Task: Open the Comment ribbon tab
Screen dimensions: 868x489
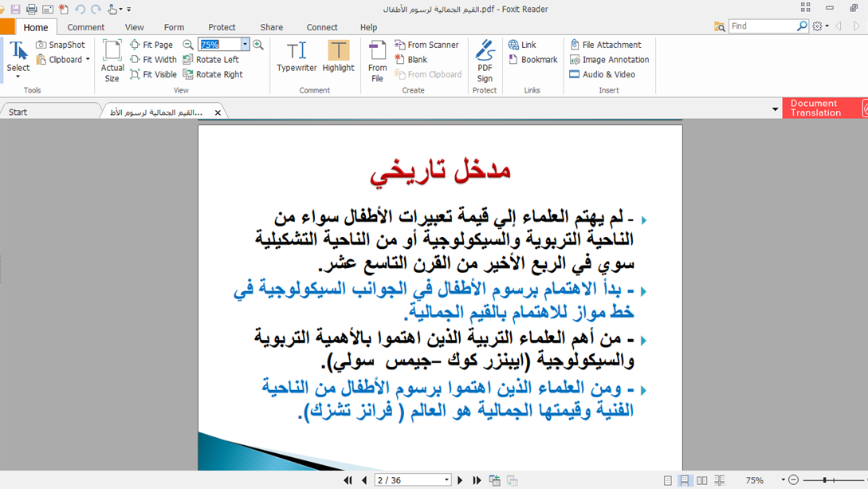Action: coord(86,27)
